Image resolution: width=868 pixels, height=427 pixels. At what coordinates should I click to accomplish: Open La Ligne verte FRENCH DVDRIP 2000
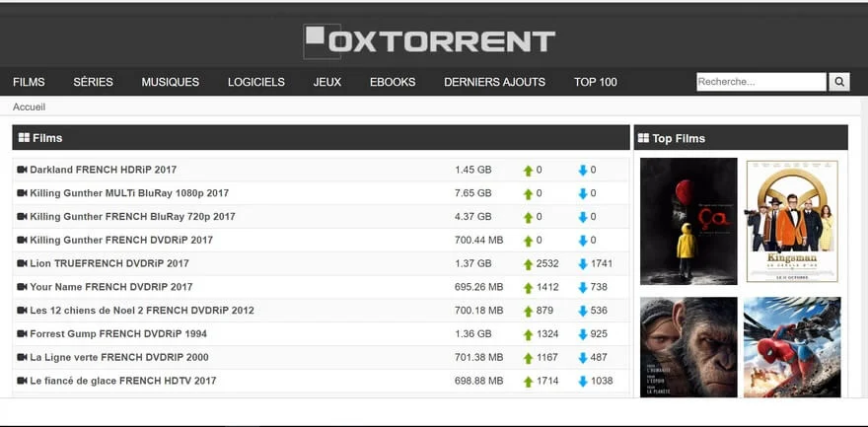click(119, 357)
